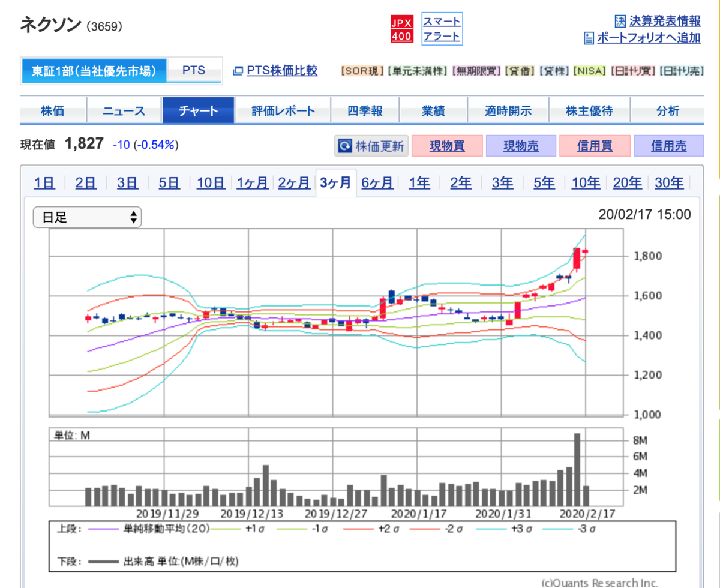Switch to the 株価 tab
Screen dimensions: 720x588
(x=53, y=111)
